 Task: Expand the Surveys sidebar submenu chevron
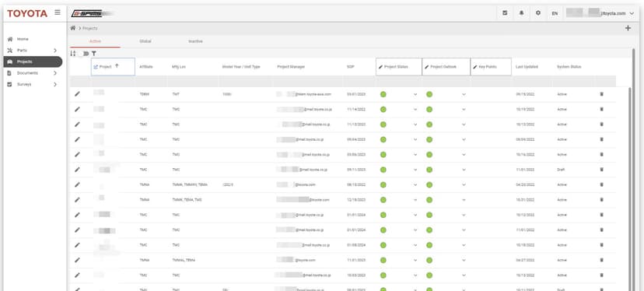click(55, 84)
